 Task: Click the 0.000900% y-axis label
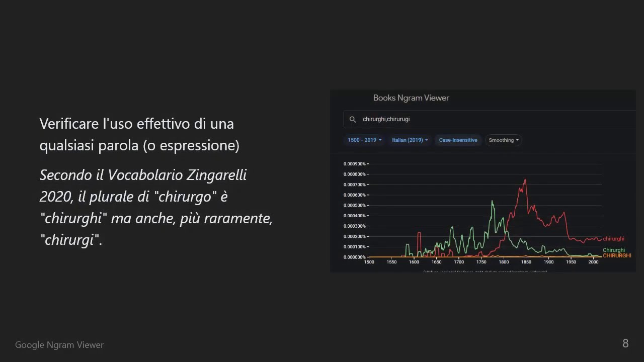pyautogui.click(x=354, y=164)
